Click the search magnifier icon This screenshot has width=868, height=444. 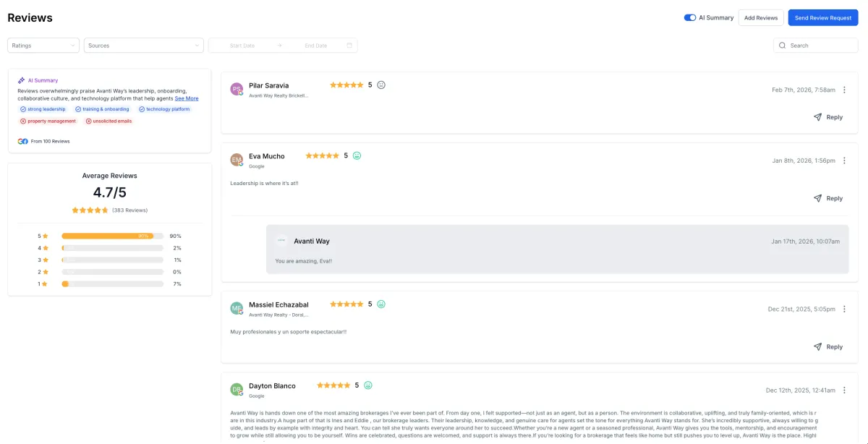(782, 46)
